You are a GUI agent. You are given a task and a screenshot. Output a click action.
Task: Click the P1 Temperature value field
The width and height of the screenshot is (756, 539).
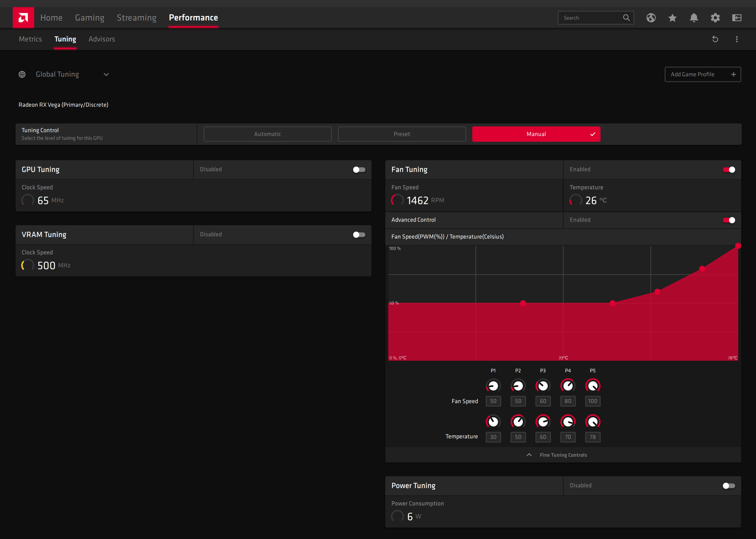point(493,437)
